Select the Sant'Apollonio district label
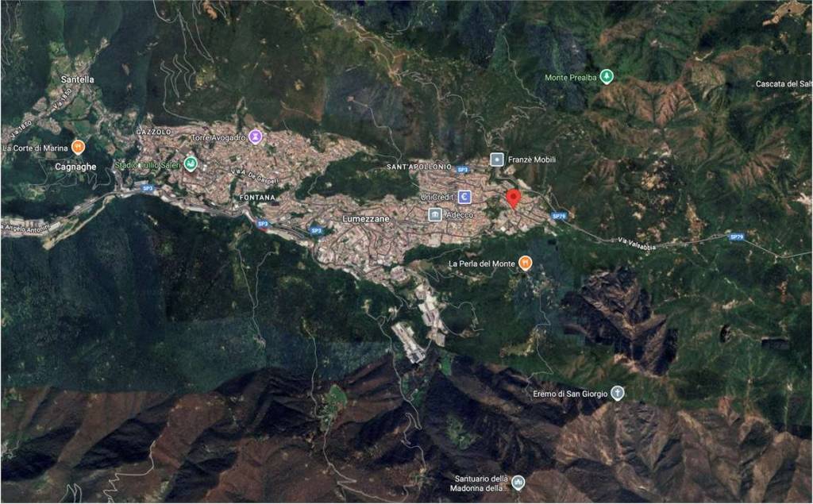This screenshot has height=504, width=813. 418,167
